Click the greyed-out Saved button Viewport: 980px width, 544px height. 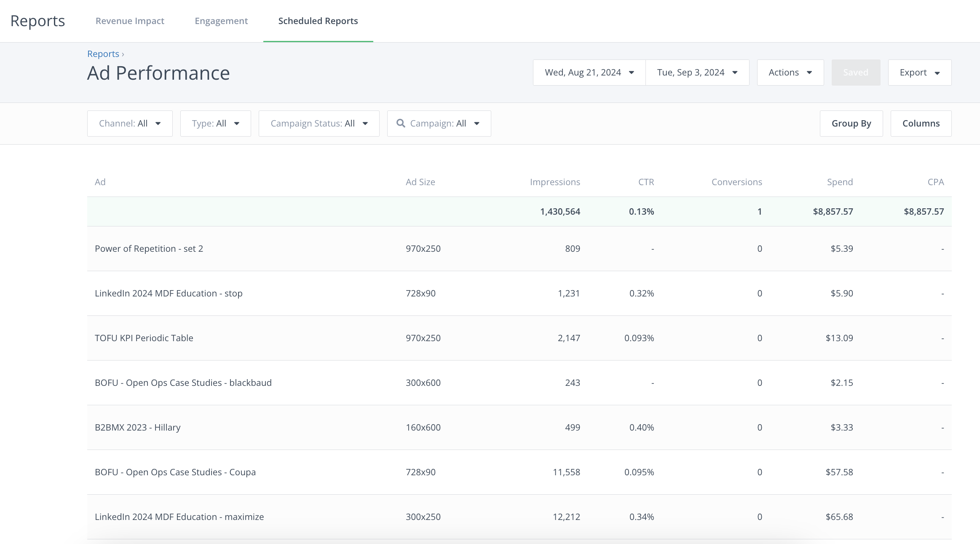(855, 73)
